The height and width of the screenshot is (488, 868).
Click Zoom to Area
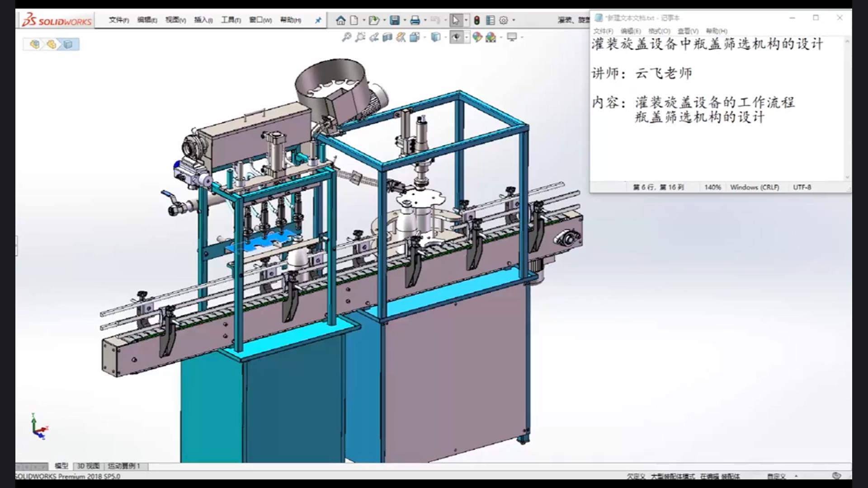click(360, 37)
